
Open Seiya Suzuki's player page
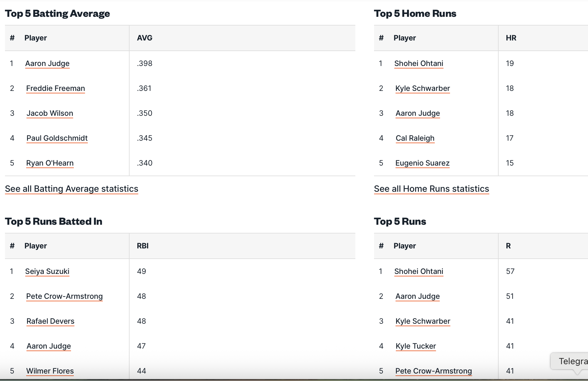click(x=47, y=271)
